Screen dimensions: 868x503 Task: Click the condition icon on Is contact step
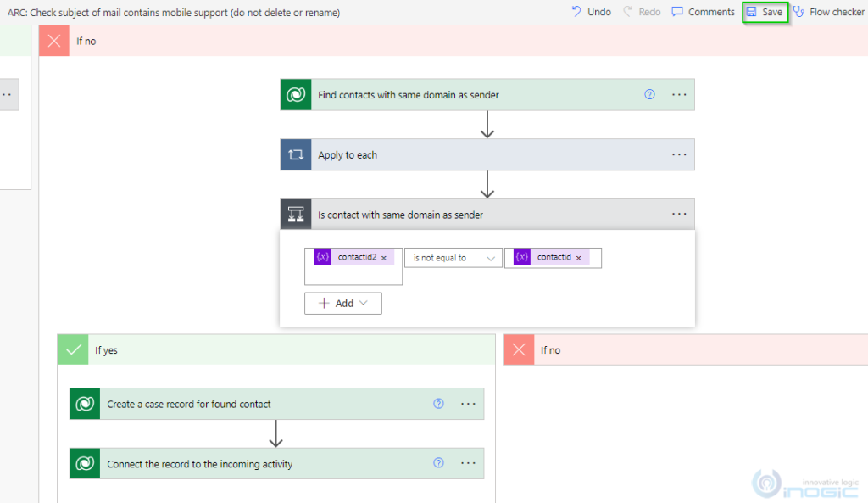pyautogui.click(x=295, y=214)
